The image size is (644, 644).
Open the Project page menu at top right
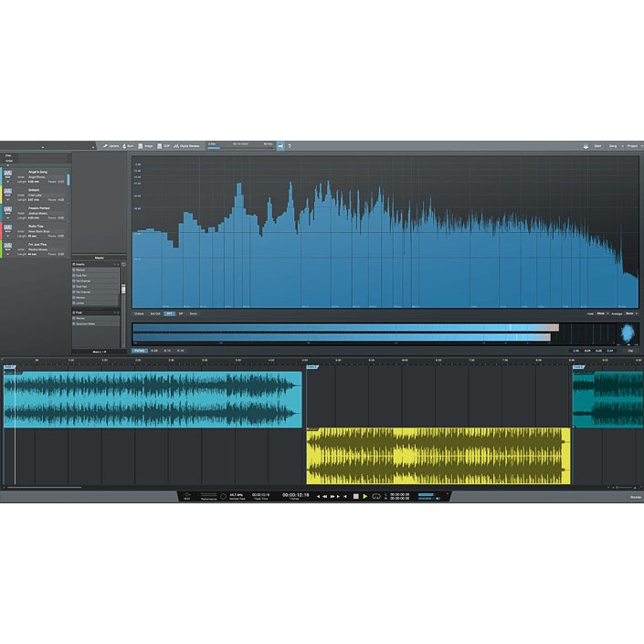[630, 146]
